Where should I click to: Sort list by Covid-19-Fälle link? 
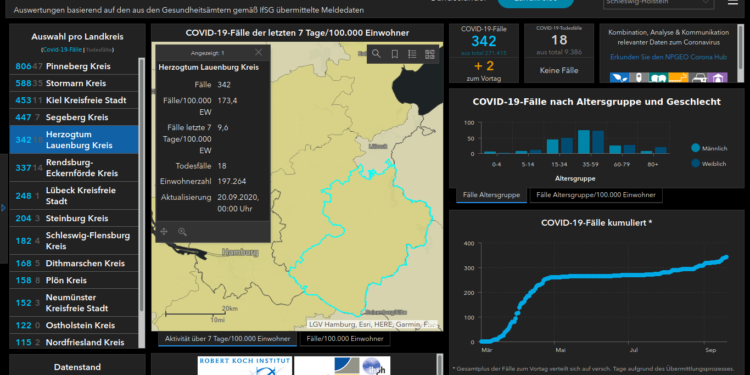(62, 50)
